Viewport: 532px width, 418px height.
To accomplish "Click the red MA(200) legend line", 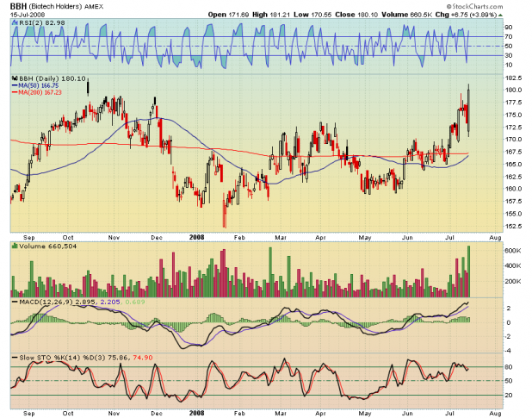I will [x=15, y=92].
